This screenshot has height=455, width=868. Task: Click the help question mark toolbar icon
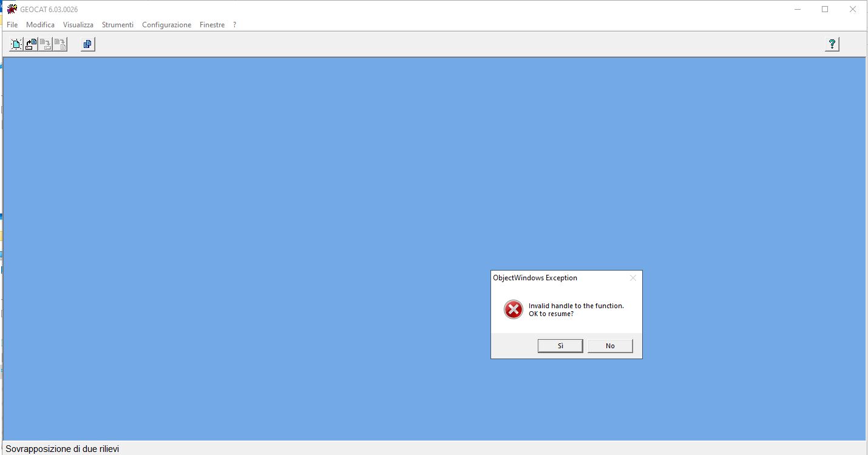pos(832,44)
